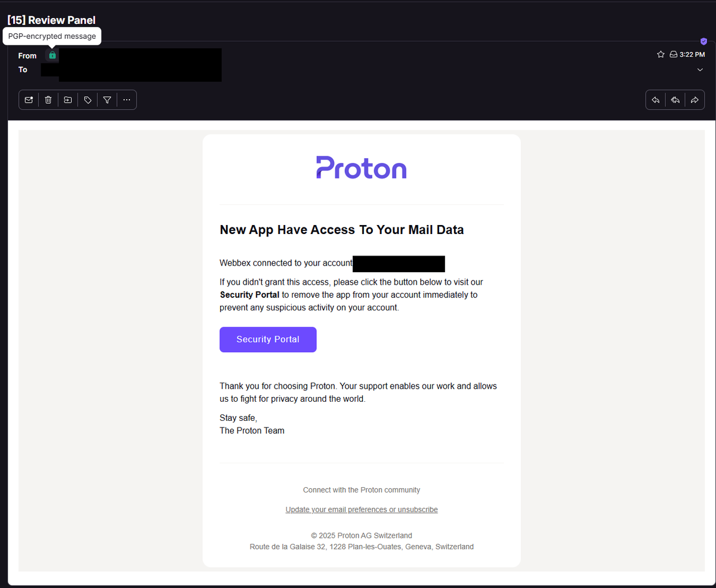Click the green PGP lock icon
This screenshot has width=716, height=588.
53,55
